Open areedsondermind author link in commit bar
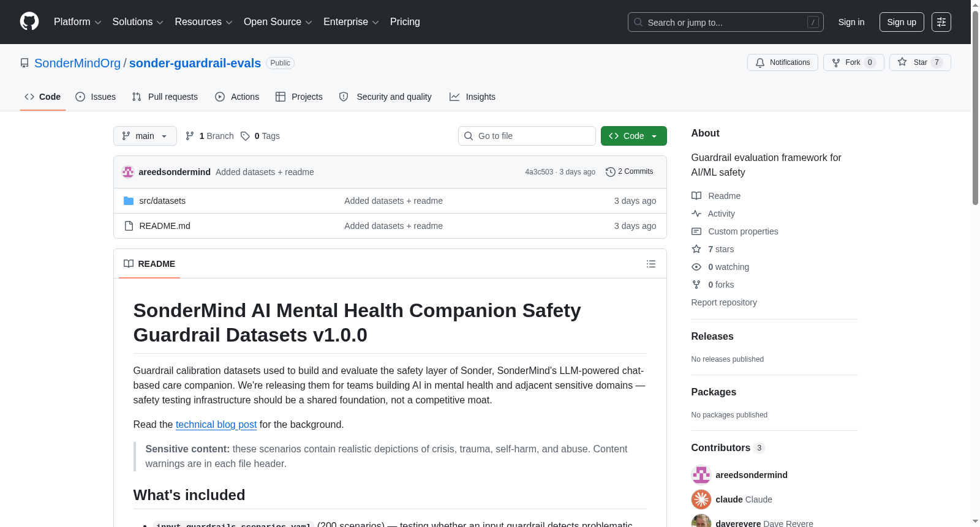The width and height of the screenshot is (980, 527). pyautogui.click(x=175, y=172)
